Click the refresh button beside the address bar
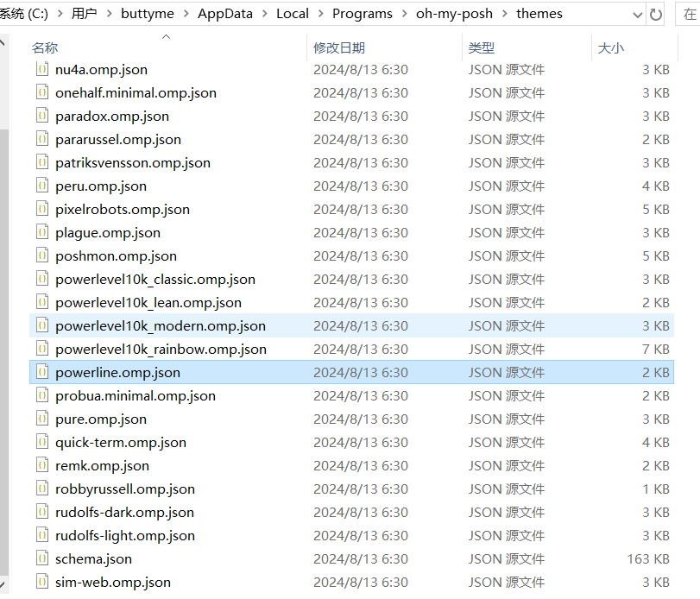 (657, 15)
